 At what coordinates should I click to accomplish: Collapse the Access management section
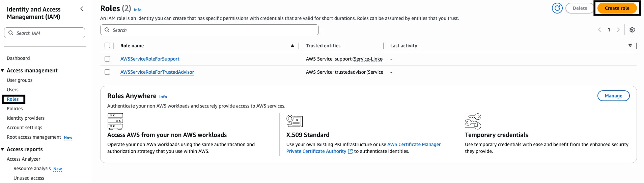coord(3,70)
